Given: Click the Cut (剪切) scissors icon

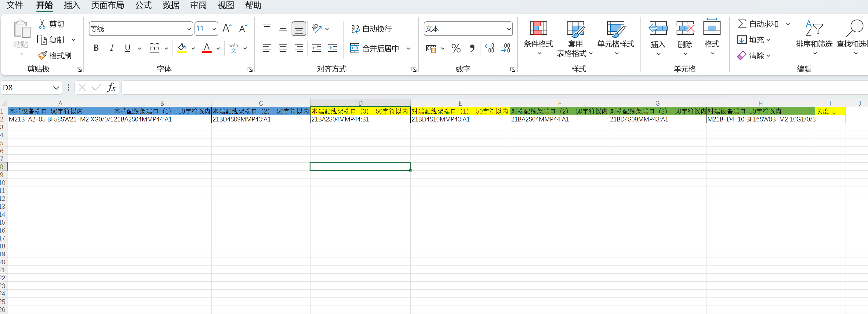Looking at the screenshot, I should [42, 24].
